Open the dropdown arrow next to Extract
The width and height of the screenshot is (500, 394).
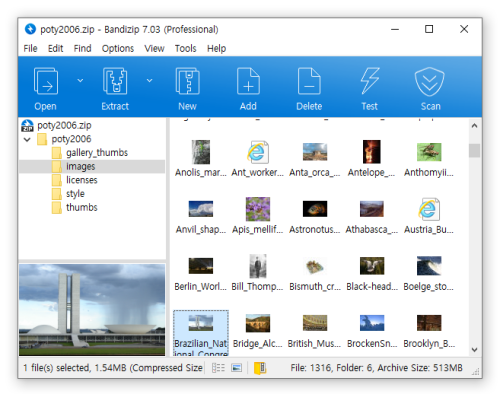point(150,80)
